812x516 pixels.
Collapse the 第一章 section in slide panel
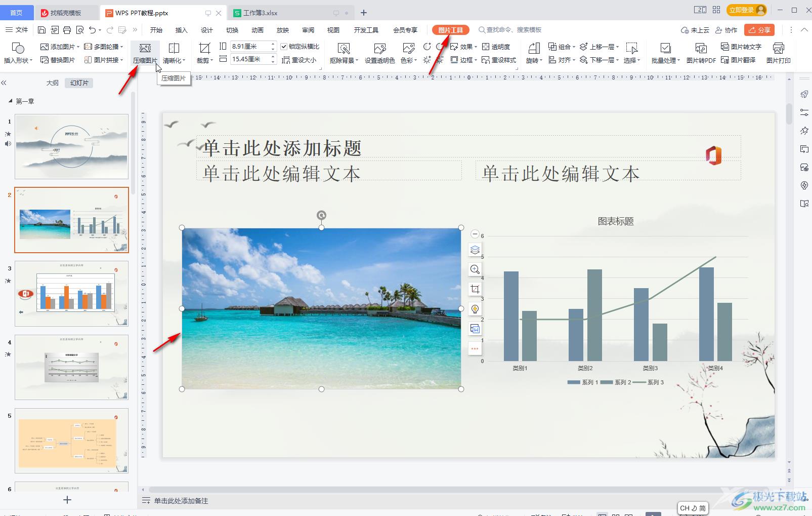pyautogui.click(x=11, y=101)
